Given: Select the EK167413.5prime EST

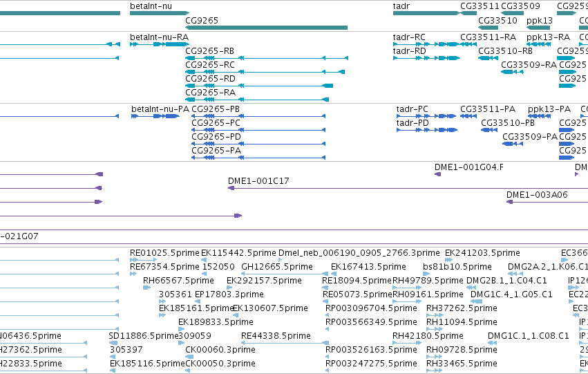Looking at the screenshot, I should point(333,274).
